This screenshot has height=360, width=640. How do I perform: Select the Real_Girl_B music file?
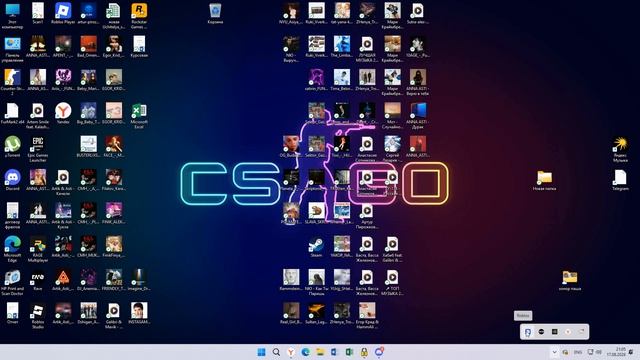[x=291, y=313]
